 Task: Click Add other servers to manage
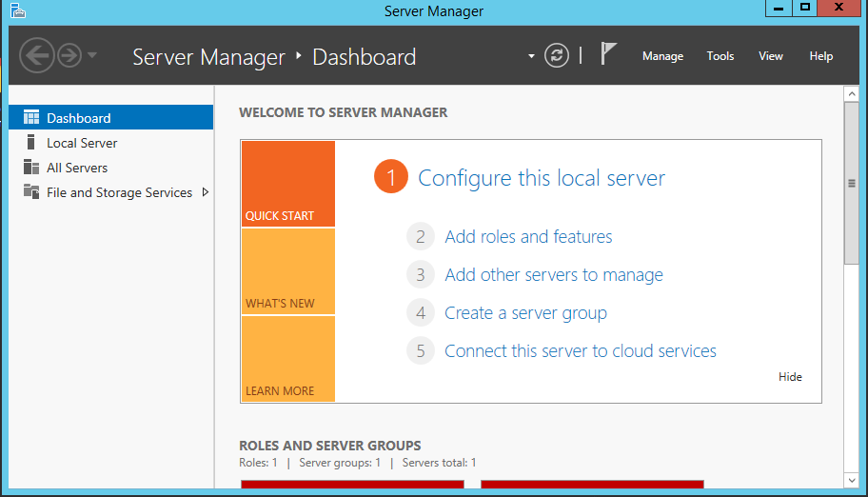tap(554, 275)
